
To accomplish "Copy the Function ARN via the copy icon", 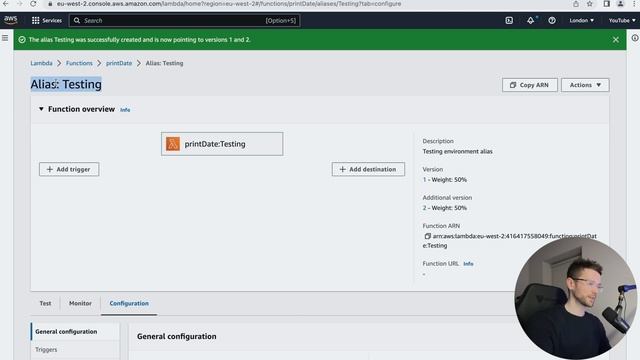I will (427, 236).
